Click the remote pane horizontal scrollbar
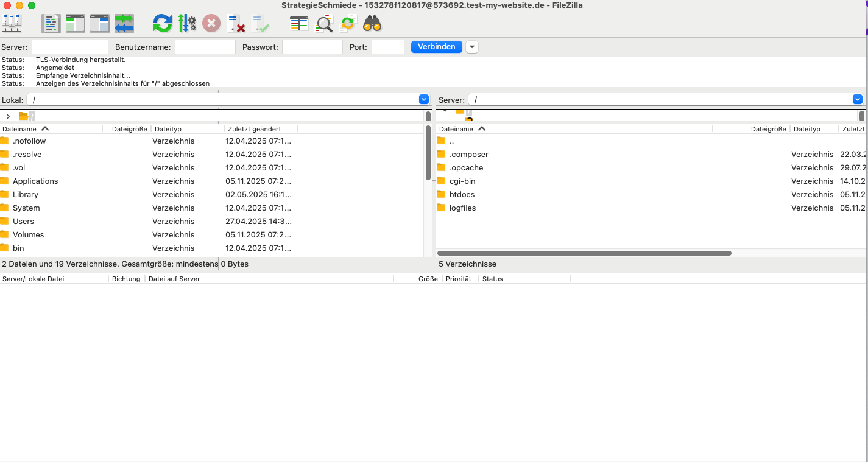 [x=584, y=253]
